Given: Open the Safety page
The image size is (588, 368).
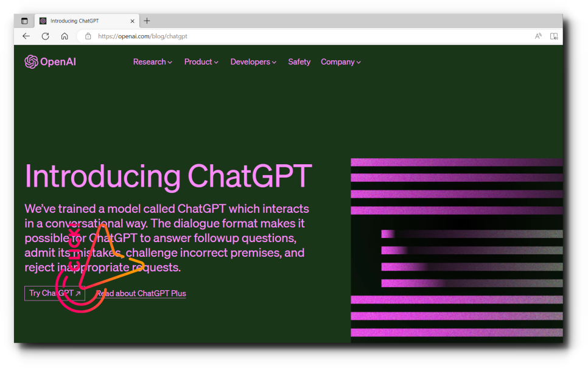Looking at the screenshot, I should [x=299, y=62].
